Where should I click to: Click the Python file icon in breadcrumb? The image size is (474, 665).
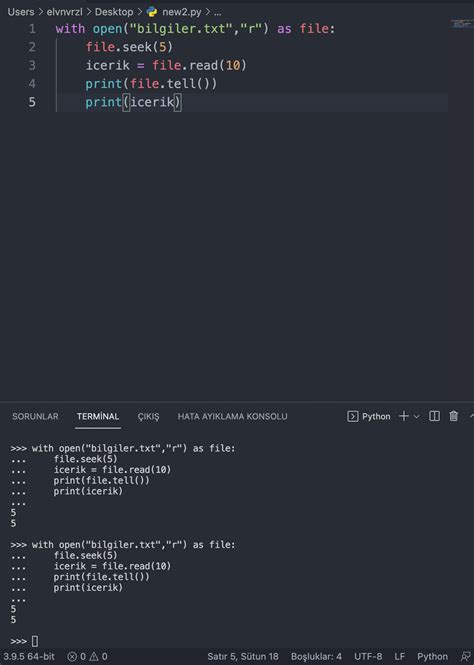click(151, 12)
